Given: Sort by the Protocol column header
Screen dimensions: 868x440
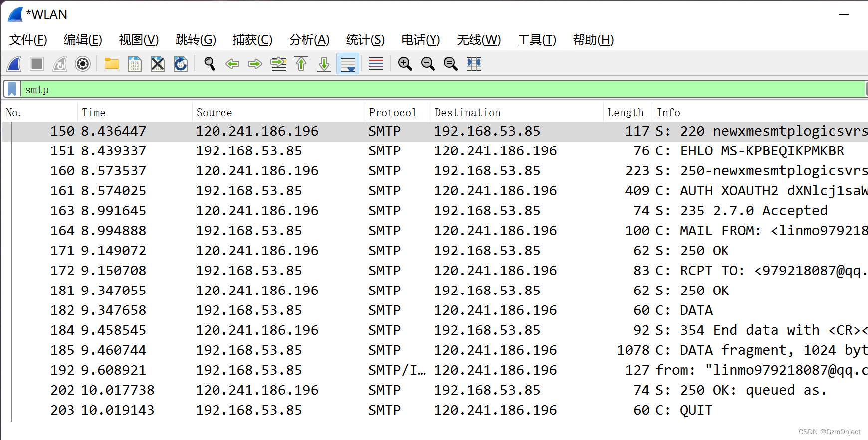Looking at the screenshot, I should (x=398, y=113).
